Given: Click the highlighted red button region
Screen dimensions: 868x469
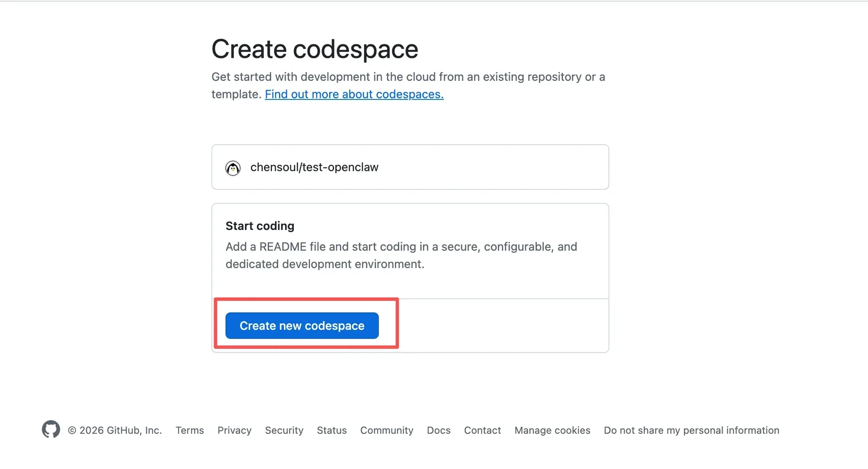Looking at the screenshot, I should click(306, 324).
